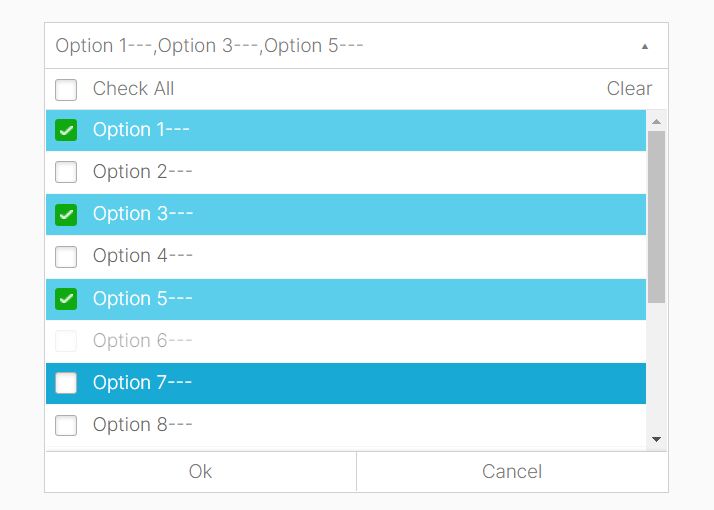
Task: Select the Option 8--- list row
Action: (x=346, y=425)
